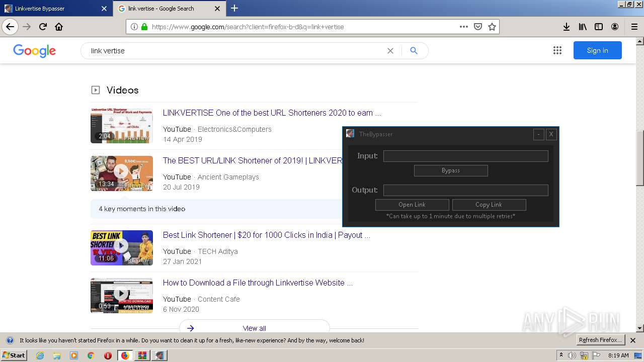
Task: Save the page to Pocket
Action: click(x=478, y=27)
